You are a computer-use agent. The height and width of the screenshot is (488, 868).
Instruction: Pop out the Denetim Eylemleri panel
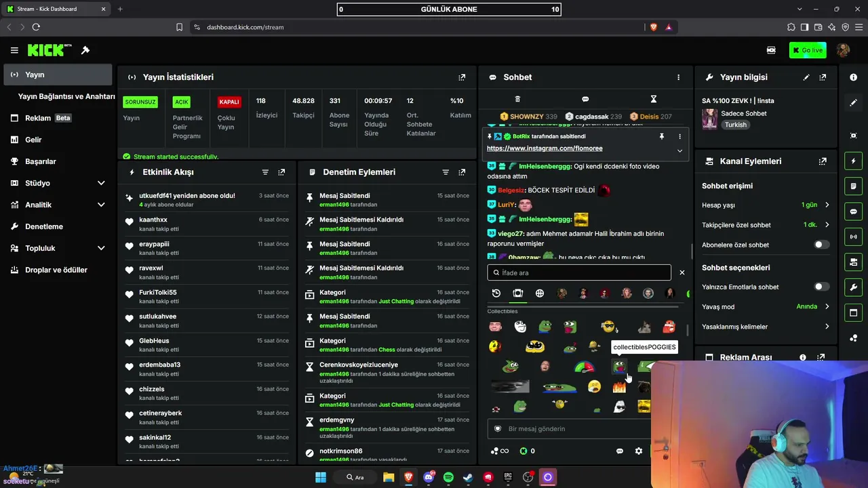[x=462, y=172]
